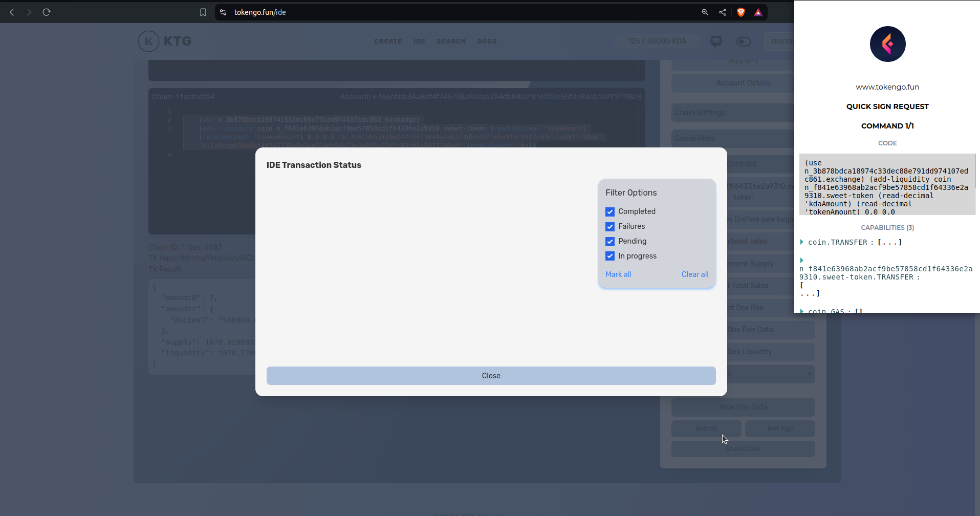This screenshot has width=980, height=516.
Task: Uncheck the In progress filter checkbox
Action: tap(610, 256)
